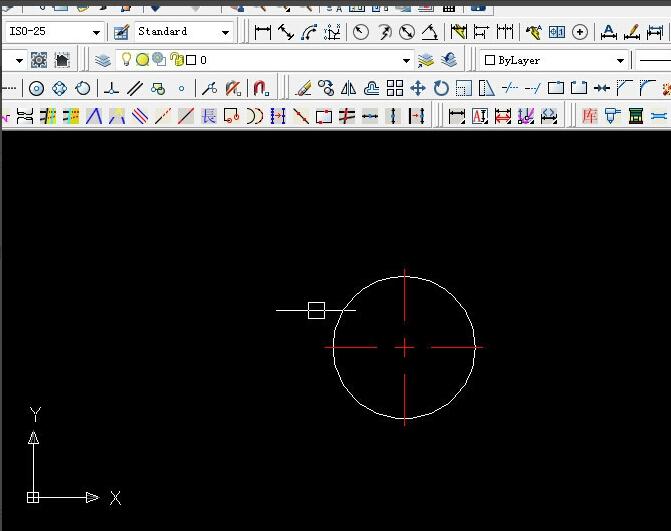Select the Linear dimension tool
The width and height of the screenshot is (671, 531).
point(263,32)
